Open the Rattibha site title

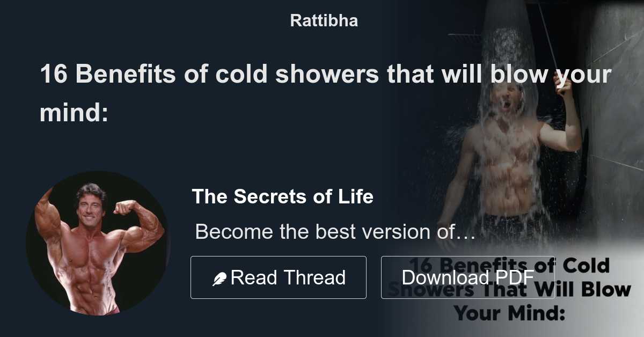coord(324,20)
